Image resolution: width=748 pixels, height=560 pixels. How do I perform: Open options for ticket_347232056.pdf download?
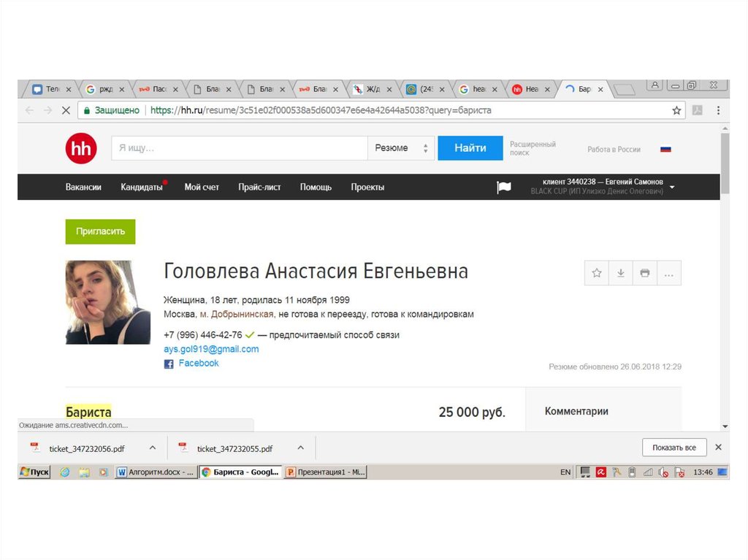pos(153,448)
